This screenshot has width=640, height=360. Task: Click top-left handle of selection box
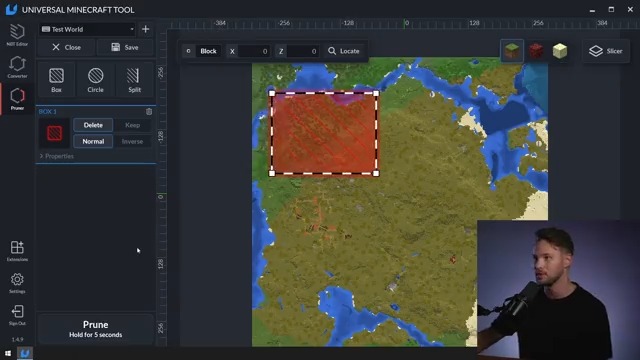click(x=272, y=93)
